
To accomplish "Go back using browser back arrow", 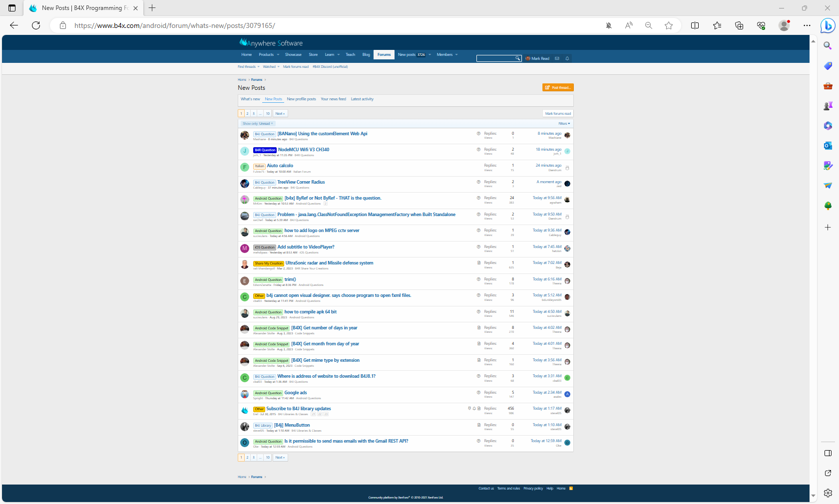I will click(14, 25).
